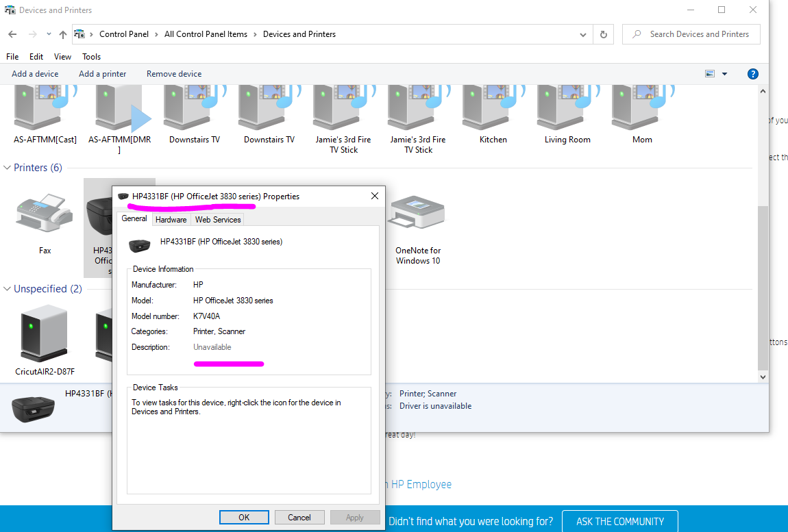The width and height of the screenshot is (788, 532).
Task: Click the vertical scrollbar thumb
Action: coord(763,288)
